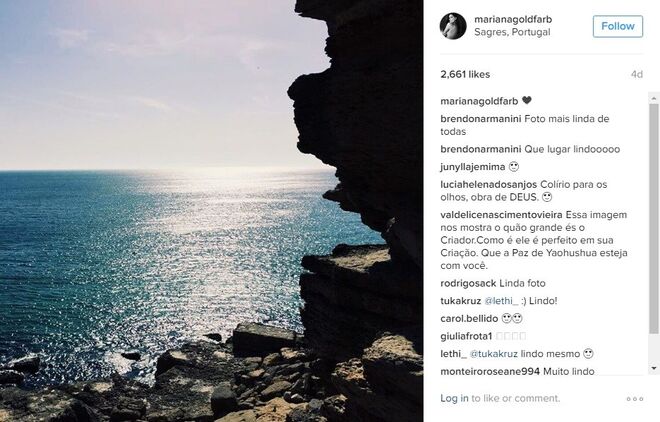Image resolution: width=660 pixels, height=422 pixels.
Task: Follow the marianagoldfarb account
Action: tap(617, 26)
